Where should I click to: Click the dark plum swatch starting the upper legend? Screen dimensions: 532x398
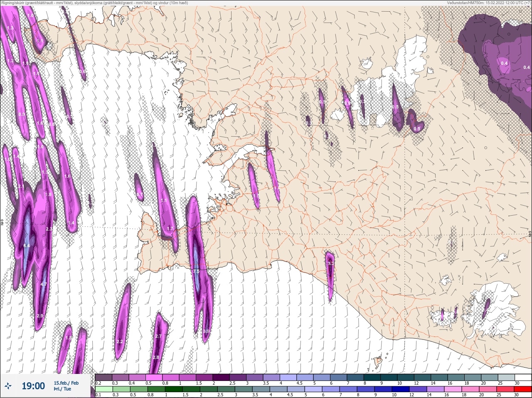click(103, 377)
